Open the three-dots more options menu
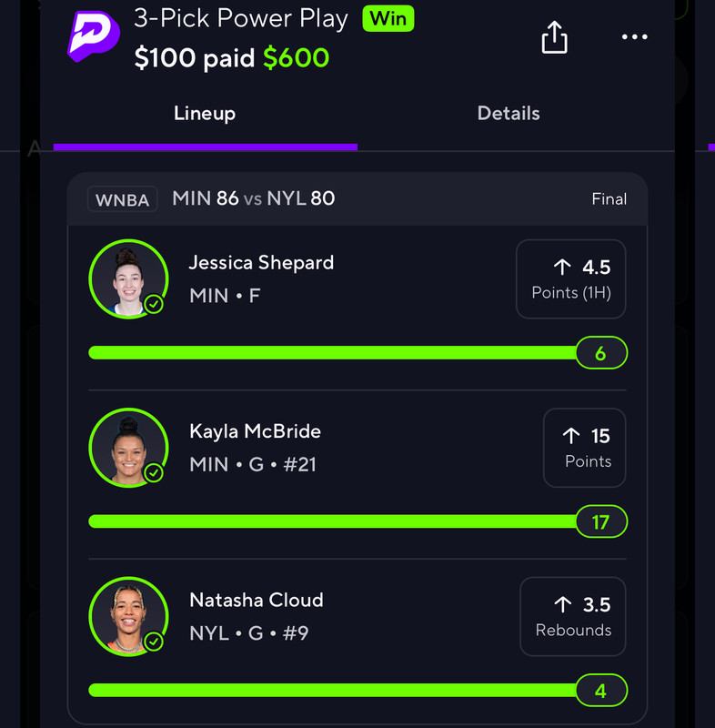Image resolution: width=715 pixels, height=728 pixels. tap(634, 36)
